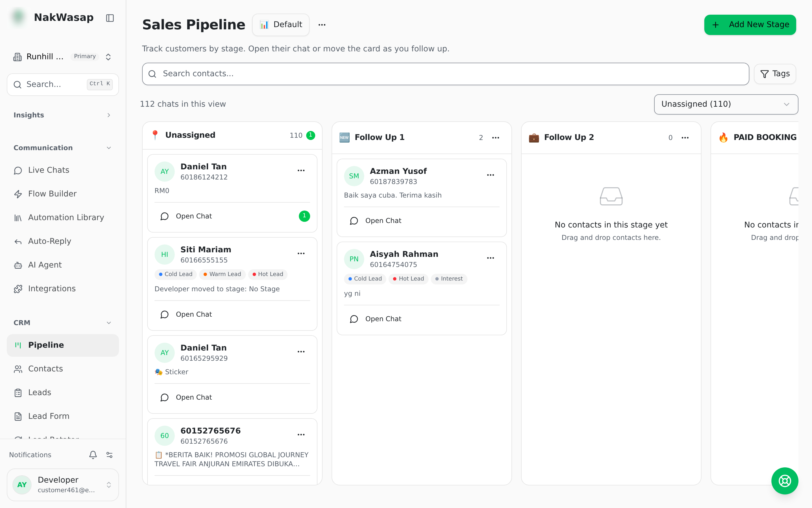Collapse the sidebar panel icon
Screen dimensions: 812x508
(x=110, y=18)
